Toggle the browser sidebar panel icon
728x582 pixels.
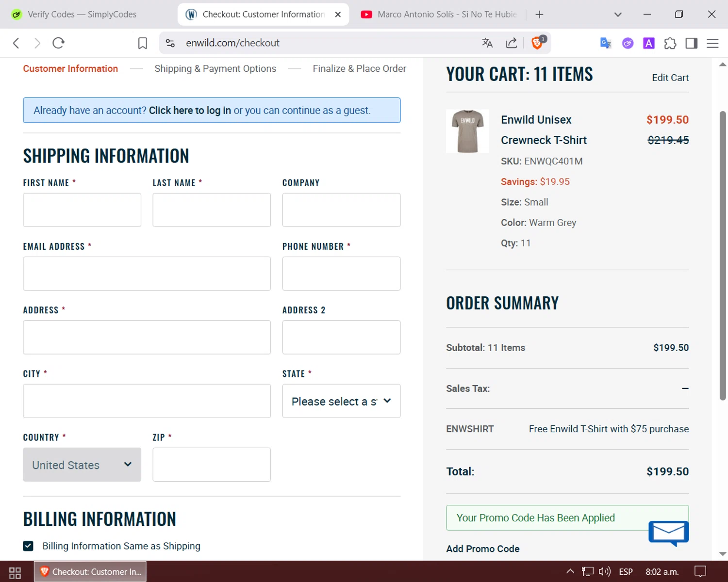[692, 43]
